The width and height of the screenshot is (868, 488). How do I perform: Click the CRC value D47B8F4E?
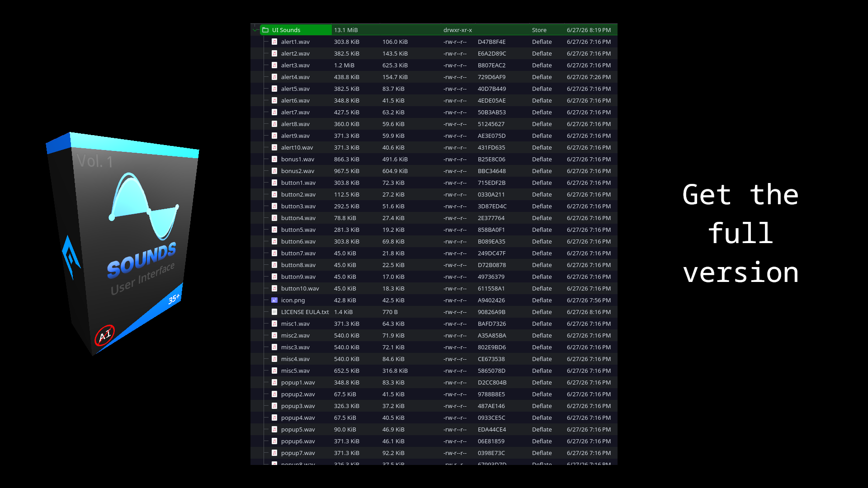[x=492, y=42]
